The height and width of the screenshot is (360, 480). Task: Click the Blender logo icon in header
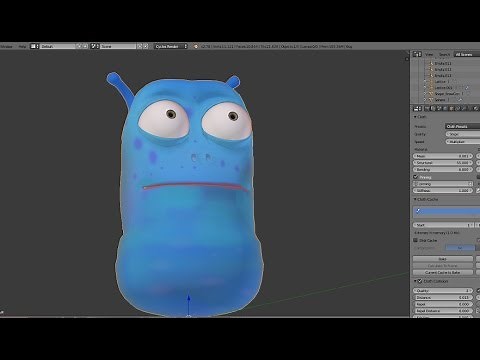point(196,46)
